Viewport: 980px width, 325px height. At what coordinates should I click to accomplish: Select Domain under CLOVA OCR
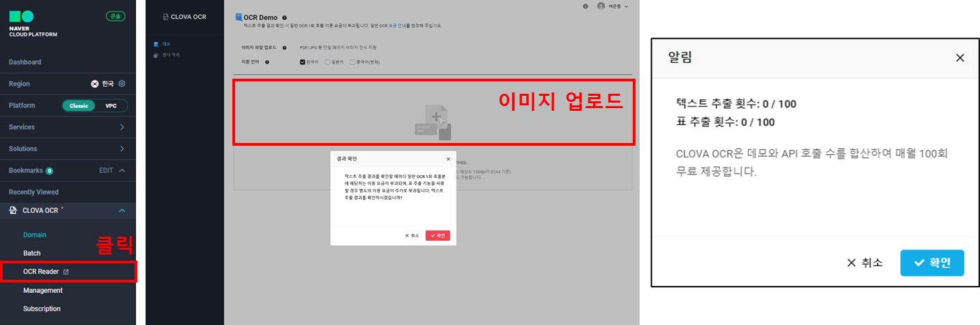pos(35,235)
